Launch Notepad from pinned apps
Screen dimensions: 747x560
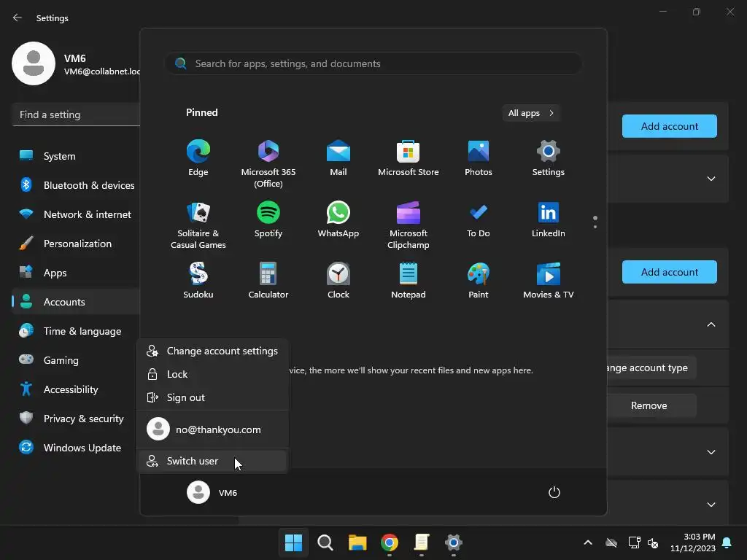pyautogui.click(x=409, y=281)
